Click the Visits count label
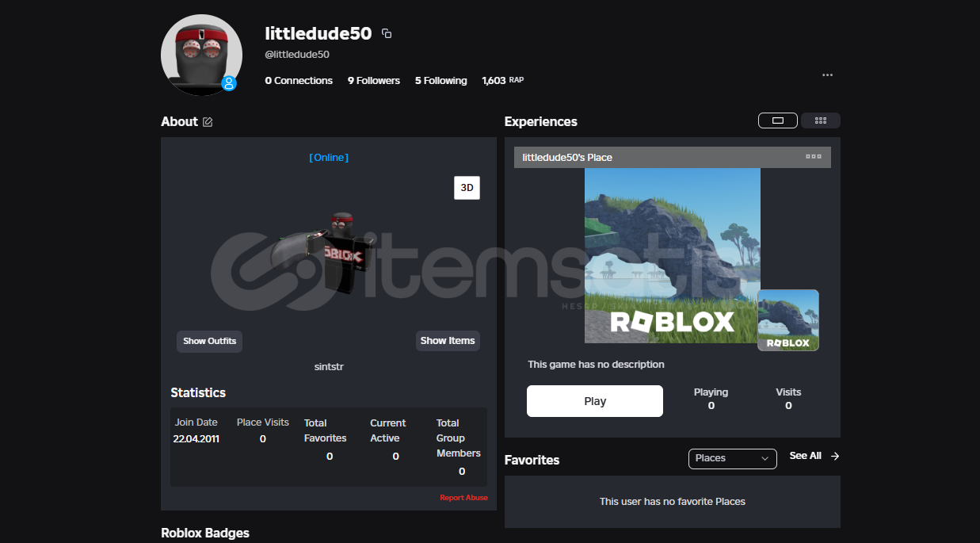This screenshot has width=980, height=543. pyautogui.click(x=788, y=392)
